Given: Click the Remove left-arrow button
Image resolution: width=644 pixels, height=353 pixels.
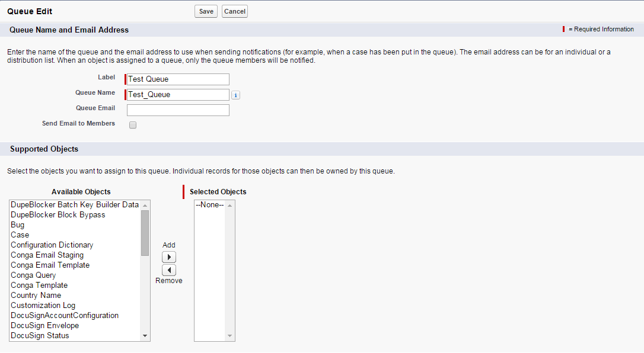Looking at the screenshot, I should (x=169, y=270).
